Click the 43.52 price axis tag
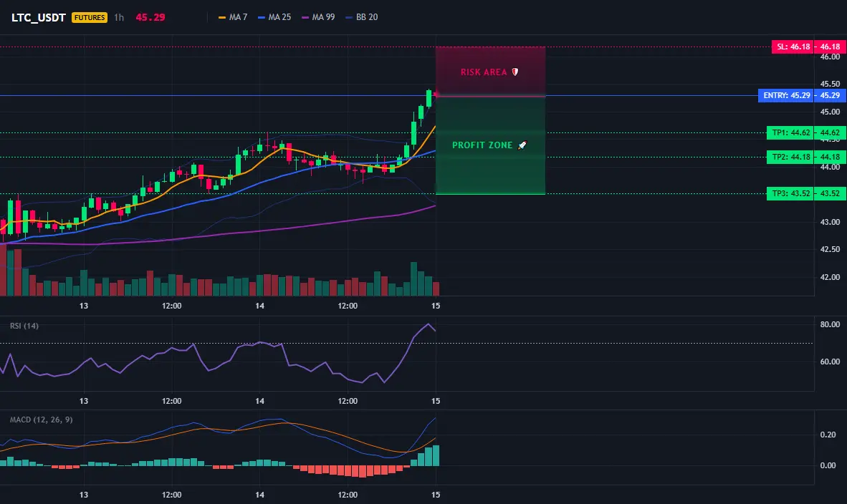The height and width of the screenshot is (504, 847). point(831,193)
